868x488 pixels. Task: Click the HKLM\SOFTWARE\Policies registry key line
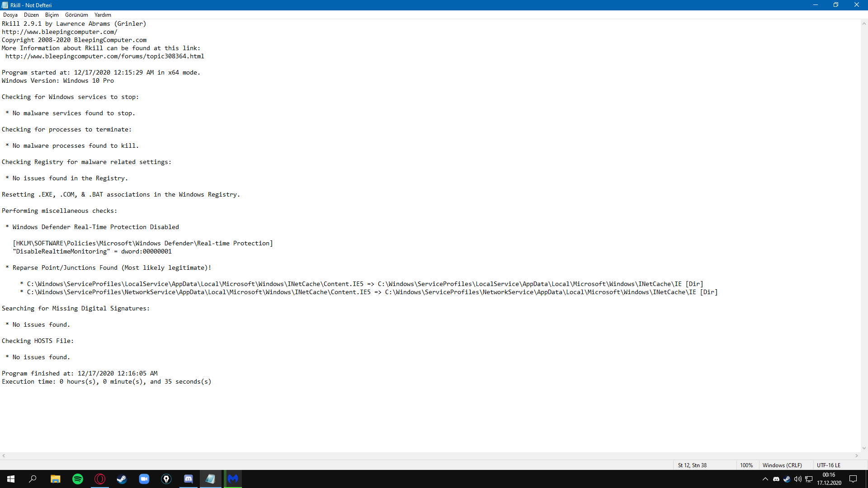pos(143,243)
